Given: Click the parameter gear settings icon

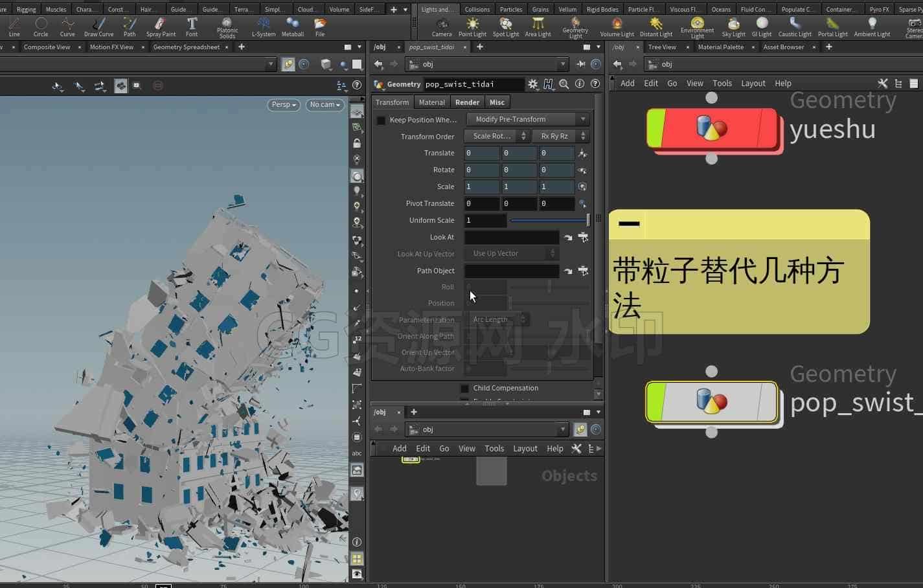Looking at the screenshot, I should [532, 84].
